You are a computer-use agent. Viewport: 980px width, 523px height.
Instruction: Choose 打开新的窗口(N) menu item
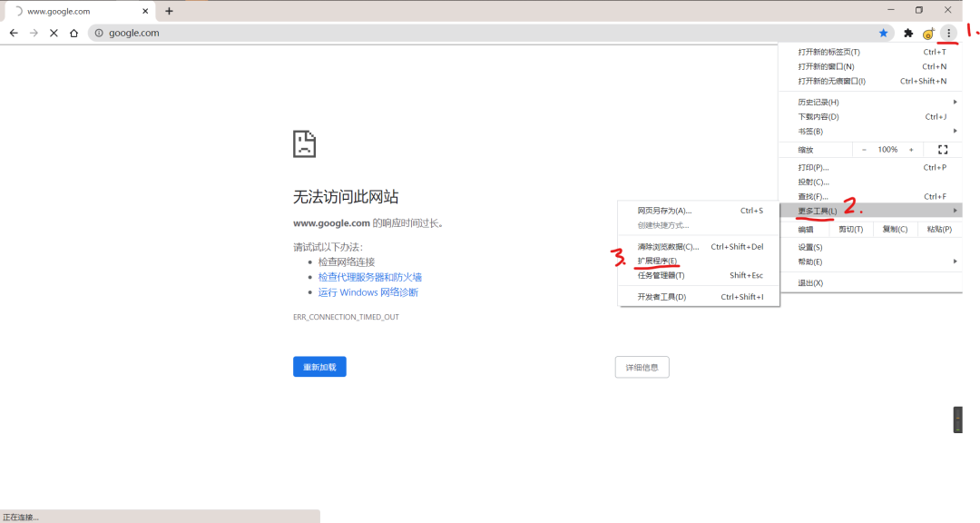pos(870,66)
